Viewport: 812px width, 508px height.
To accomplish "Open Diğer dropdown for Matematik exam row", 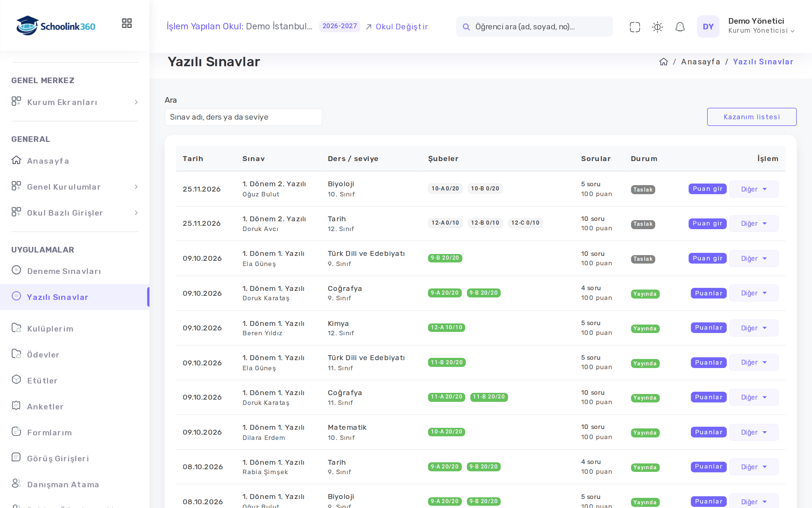I will click(x=754, y=432).
